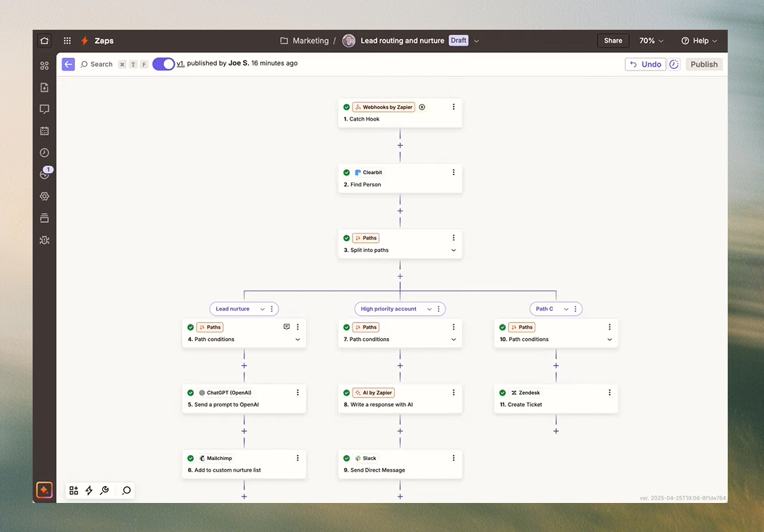This screenshot has width=764, height=532.
Task: Click the Search field in toolbar
Action: click(x=96, y=64)
